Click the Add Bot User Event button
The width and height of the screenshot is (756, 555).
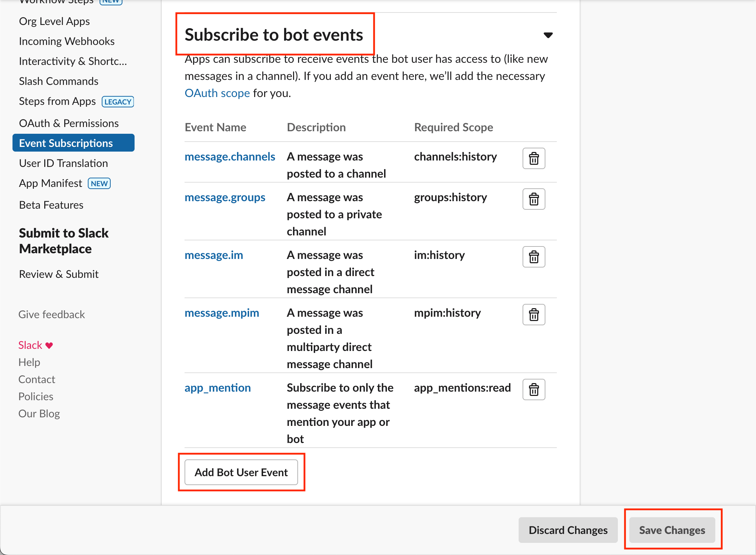click(241, 472)
